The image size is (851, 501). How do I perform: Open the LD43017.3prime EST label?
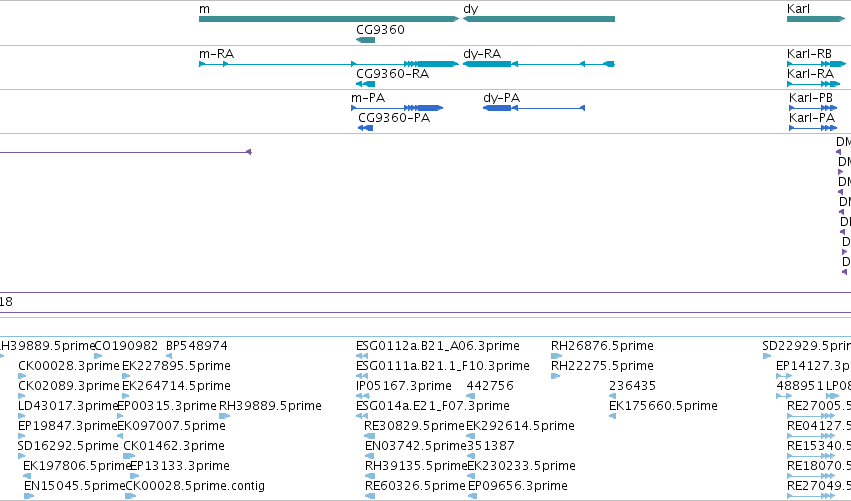click(x=67, y=406)
